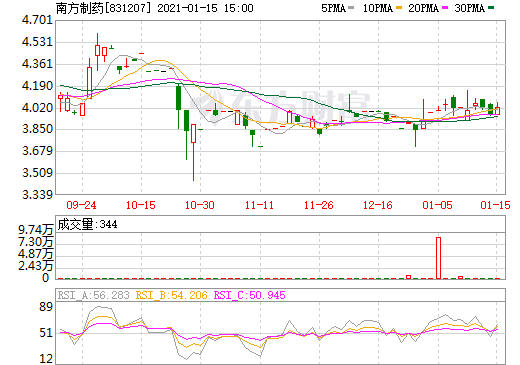This screenshot has height=365, width=520.
Task: Click the RSI_B:54.206 indicator label
Action: click(x=171, y=295)
